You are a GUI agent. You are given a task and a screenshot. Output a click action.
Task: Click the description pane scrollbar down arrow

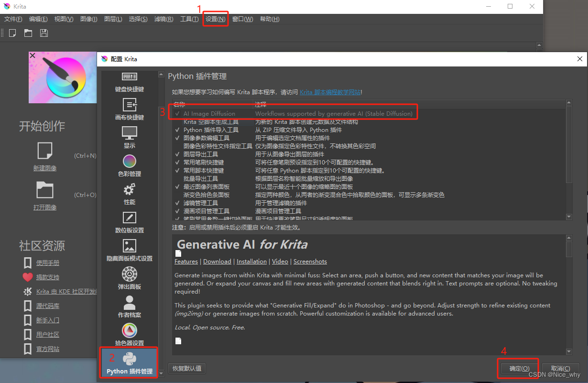point(569,351)
